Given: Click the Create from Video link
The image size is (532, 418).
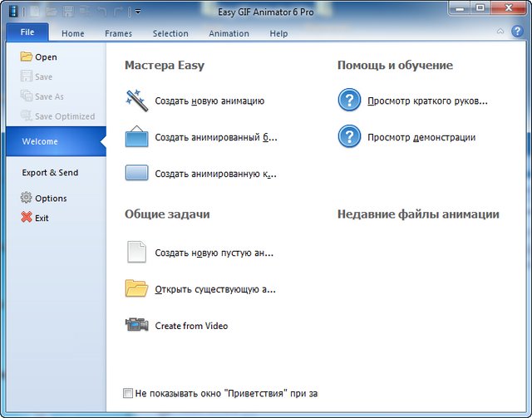Looking at the screenshot, I should pos(191,326).
